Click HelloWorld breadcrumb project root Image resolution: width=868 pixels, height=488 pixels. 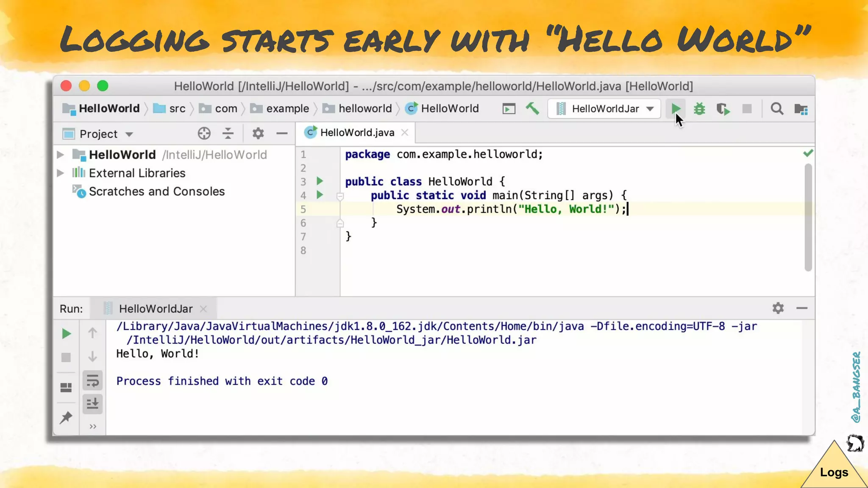pos(101,108)
